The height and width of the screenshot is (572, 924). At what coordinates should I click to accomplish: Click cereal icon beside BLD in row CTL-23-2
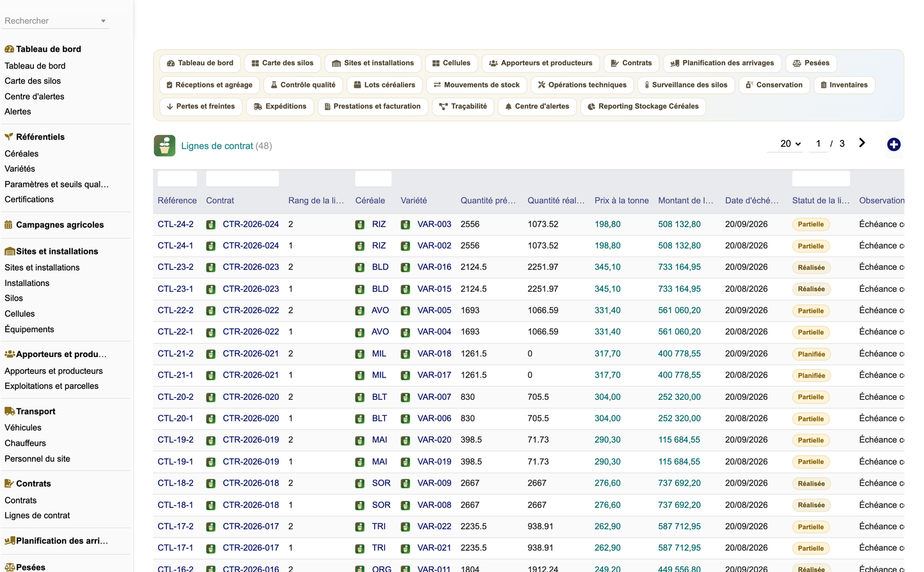[x=360, y=267]
